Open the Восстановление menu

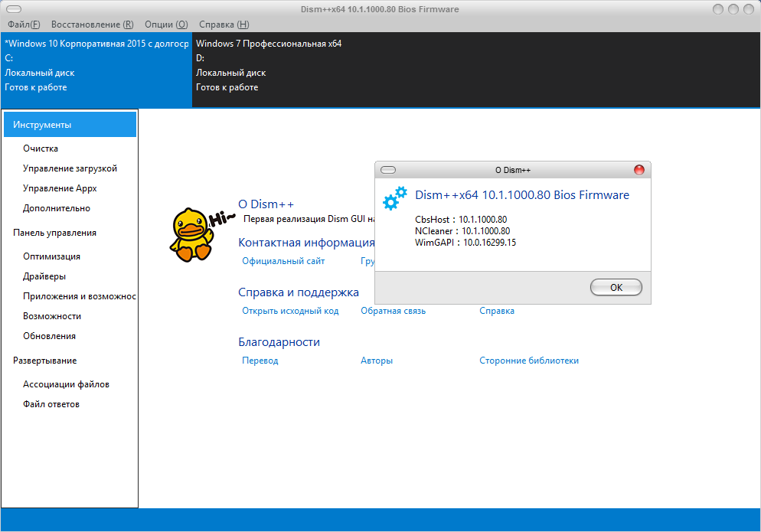(92, 24)
